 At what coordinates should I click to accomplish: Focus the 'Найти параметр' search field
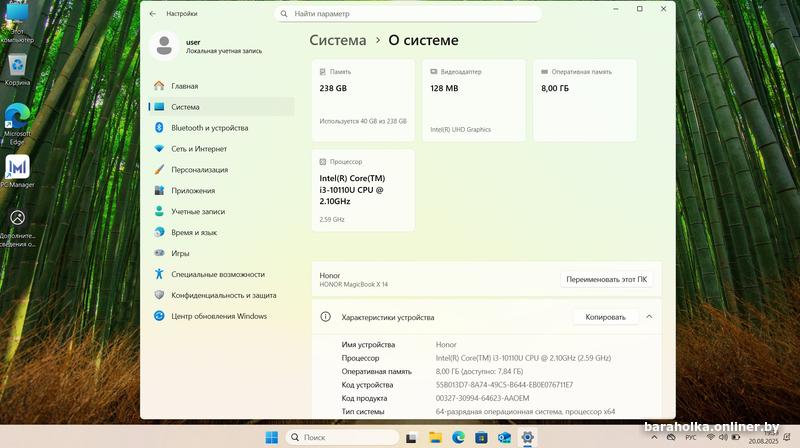[408, 14]
